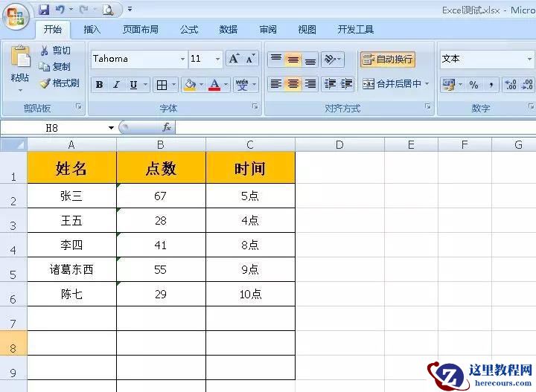Viewport: 536px width, 392px height.
Task: Toggle underline formatting
Action: pos(134,85)
